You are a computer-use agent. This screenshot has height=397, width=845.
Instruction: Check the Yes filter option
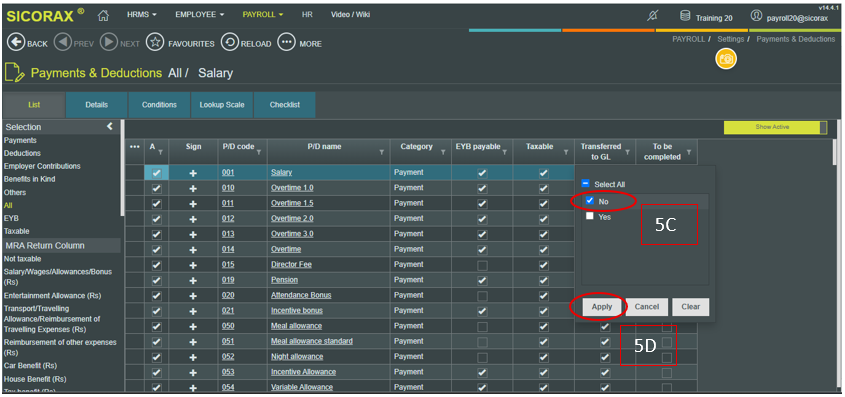point(590,216)
